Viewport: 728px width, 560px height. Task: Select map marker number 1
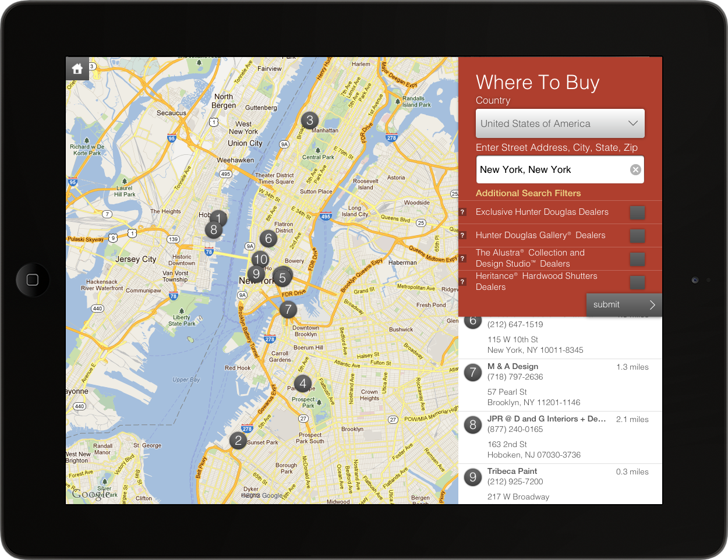218,219
